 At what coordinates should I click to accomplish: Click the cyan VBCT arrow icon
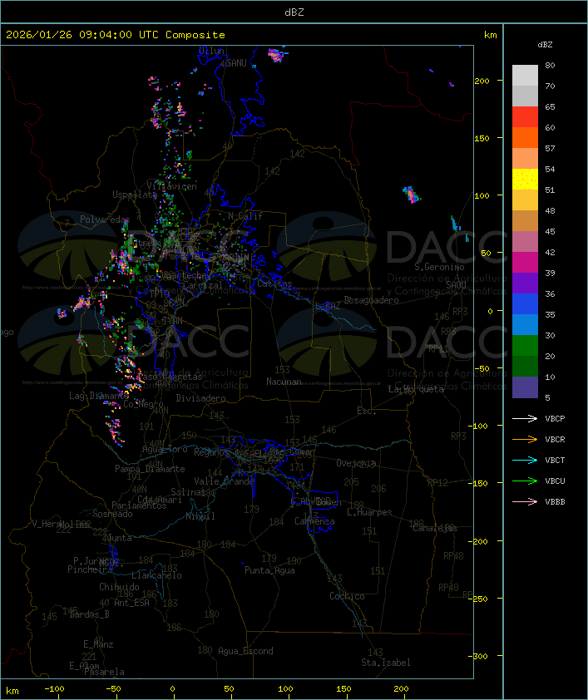[x=525, y=461]
